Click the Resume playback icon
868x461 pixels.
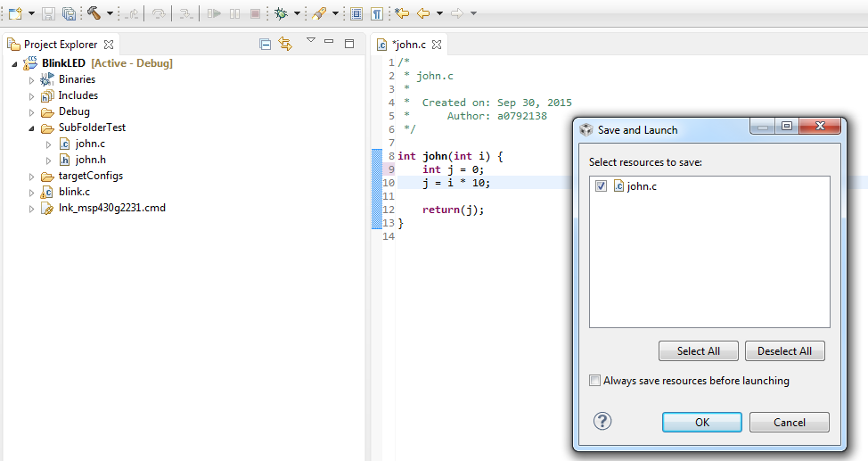214,13
